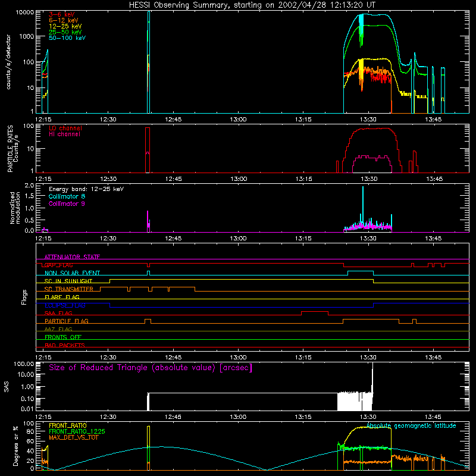
Task: Select the green "25-50 keV" legend entry
Action: pos(65,32)
